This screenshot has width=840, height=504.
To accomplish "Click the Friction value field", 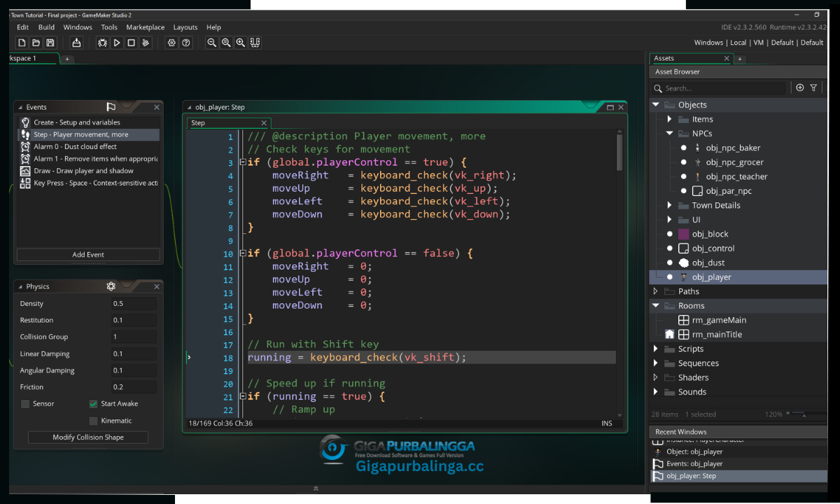I will pos(134,387).
